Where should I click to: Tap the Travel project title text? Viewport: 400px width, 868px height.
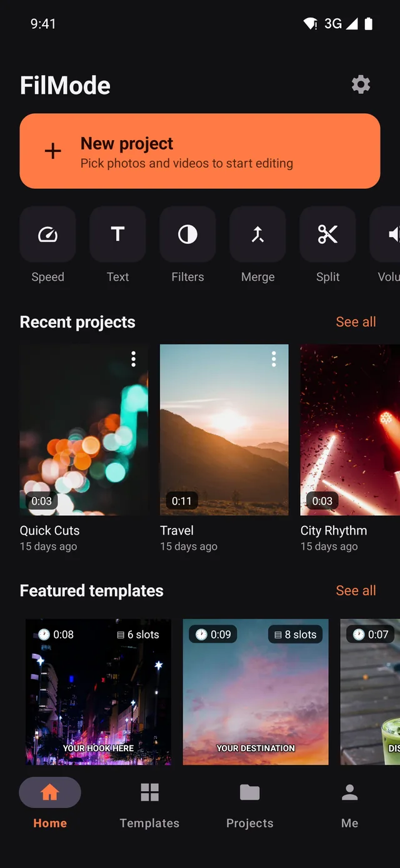177,530
